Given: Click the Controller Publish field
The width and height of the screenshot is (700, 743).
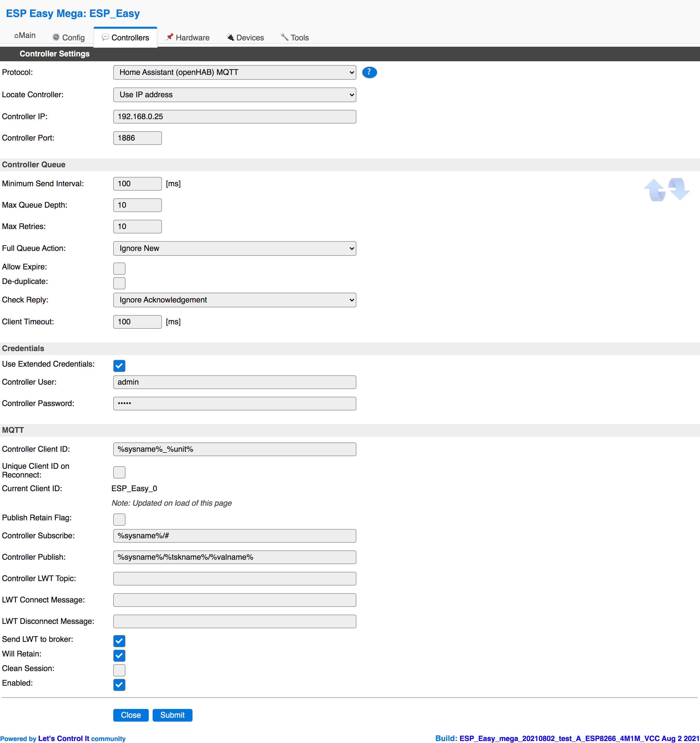Looking at the screenshot, I should pos(235,557).
